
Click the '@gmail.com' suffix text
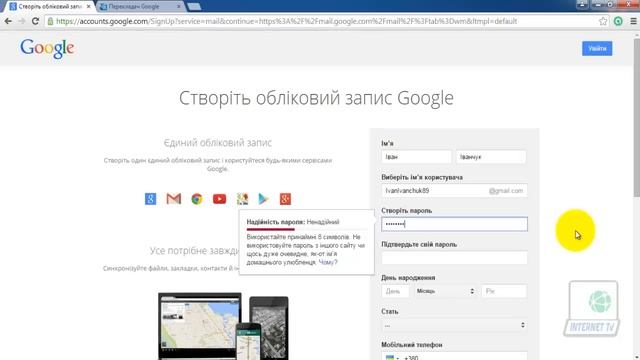pyautogui.click(x=506, y=191)
